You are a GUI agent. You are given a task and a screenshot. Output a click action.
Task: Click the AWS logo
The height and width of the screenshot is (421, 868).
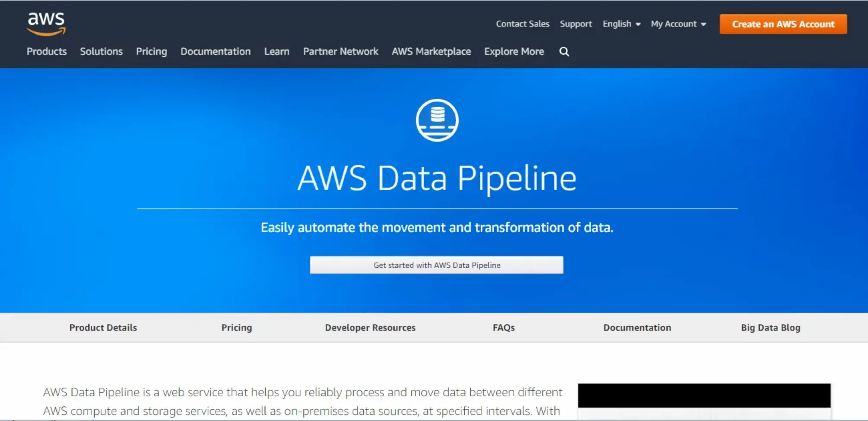(45, 23)
